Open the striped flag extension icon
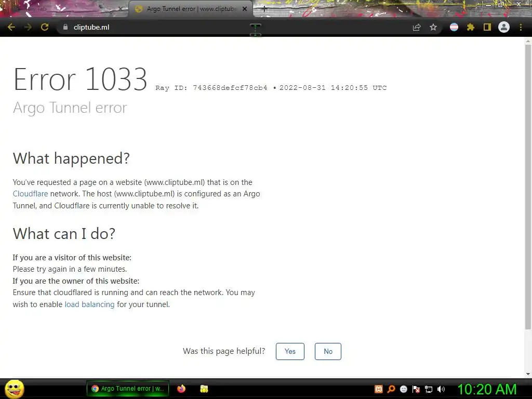Screen dimensions: 532x399 point(454,27)
